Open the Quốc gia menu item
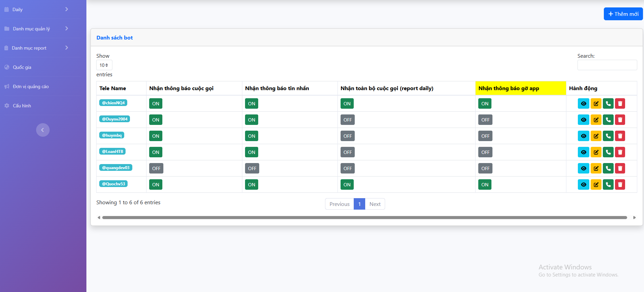The width and height of the screenshot is (644, 292). coord(22,67)
